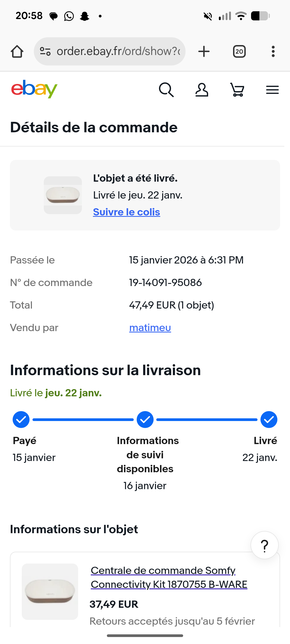Image resolution: width=290 pixels, height=644 pixels.
Task: Open a new browser tab
Action: (204, 51)
